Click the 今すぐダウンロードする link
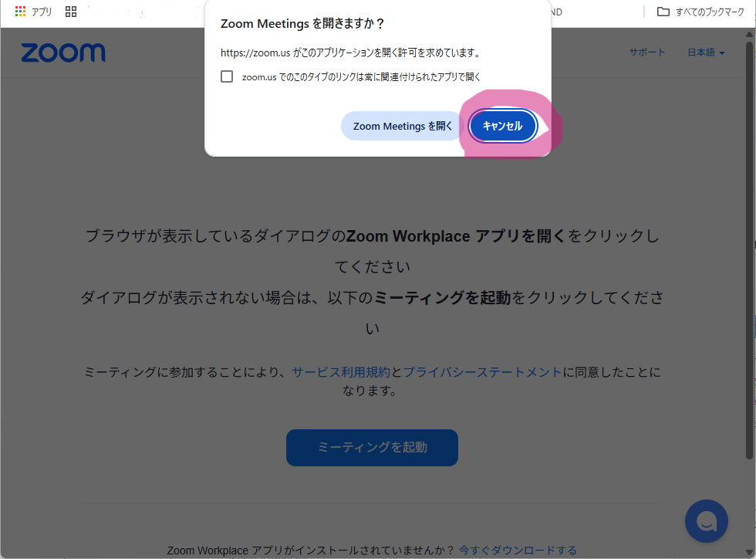 518,551
